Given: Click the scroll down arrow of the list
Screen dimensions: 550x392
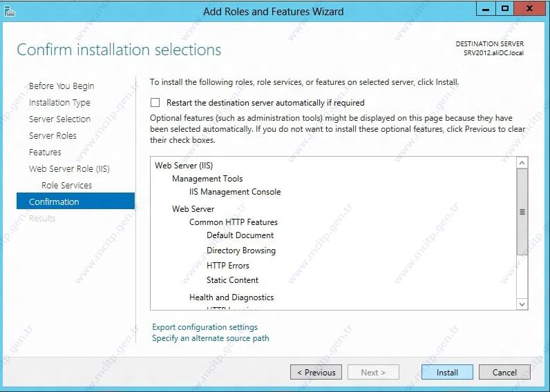Looking at the screenshot, I should coord(522,304).
